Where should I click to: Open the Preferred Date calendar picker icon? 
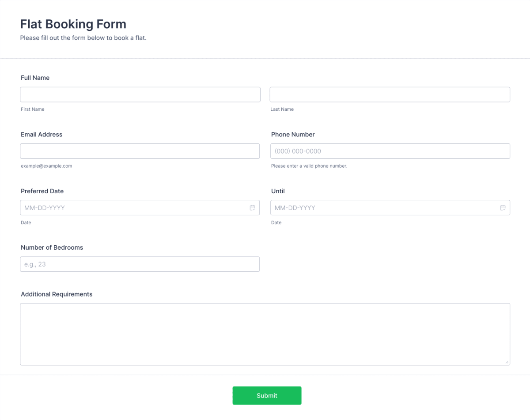click(x=252, y=208)
